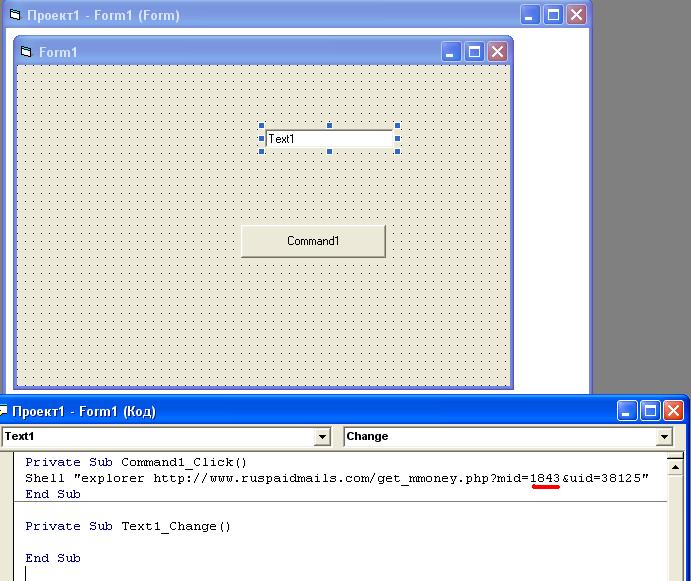Open the Text1 object list dropdown arrow
The height and width of the screenshot is (581, 691).
pyautogui.click(x=322, y=437)
